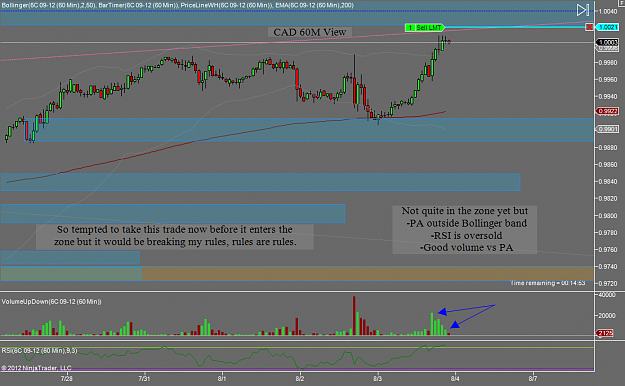The image size is (625, 386).
Task: Click the black 1.0003 current price marker
Action: coord(607,42)
